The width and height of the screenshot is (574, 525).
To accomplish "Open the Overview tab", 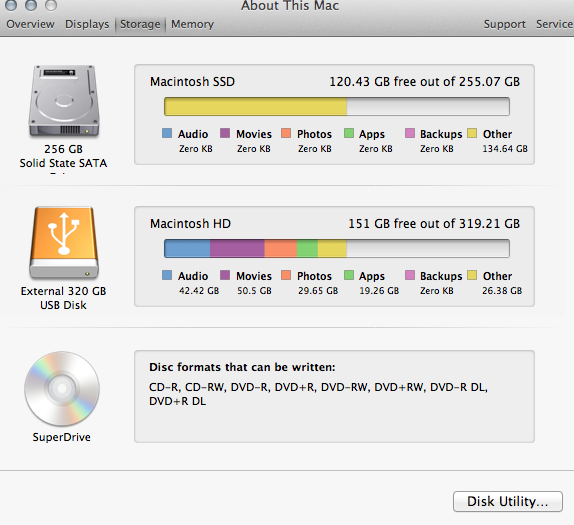I will (x=30, y=24).
